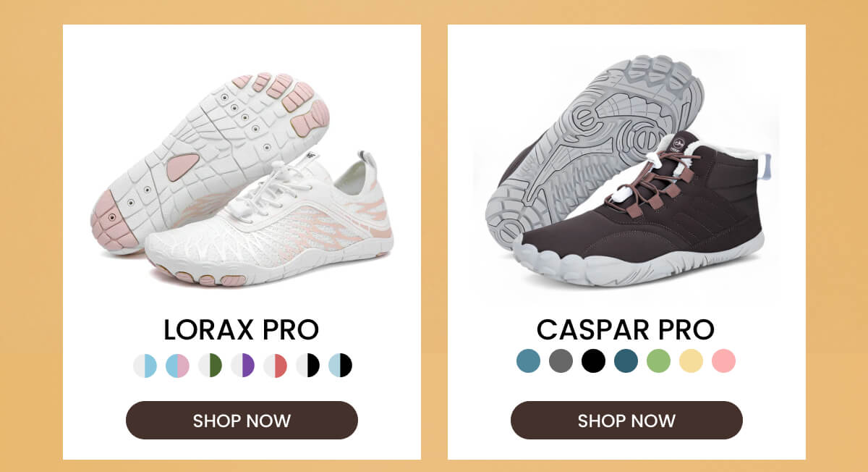Click Caspar Pro Shop Now button
Screen dimensions: 868x472
(x=626, y=421)
